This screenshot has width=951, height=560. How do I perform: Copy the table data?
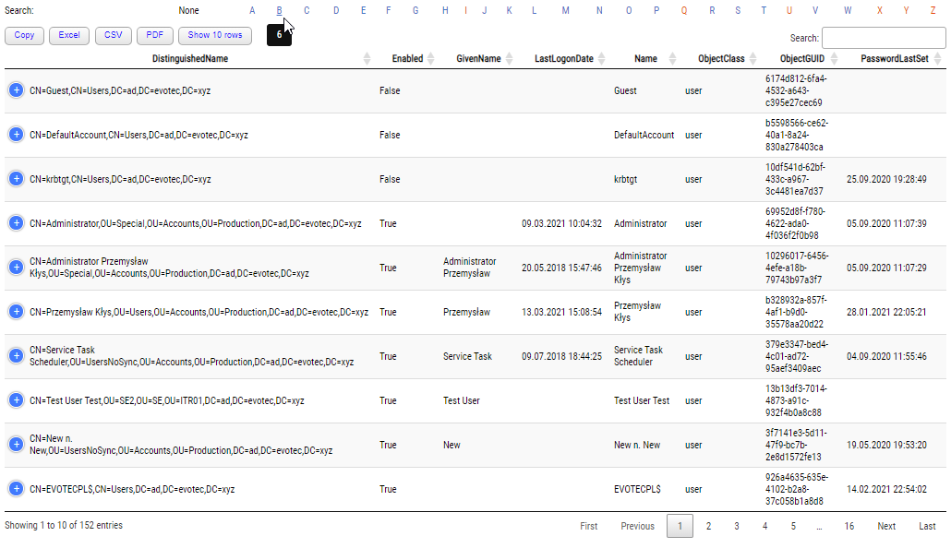[23, 35]
